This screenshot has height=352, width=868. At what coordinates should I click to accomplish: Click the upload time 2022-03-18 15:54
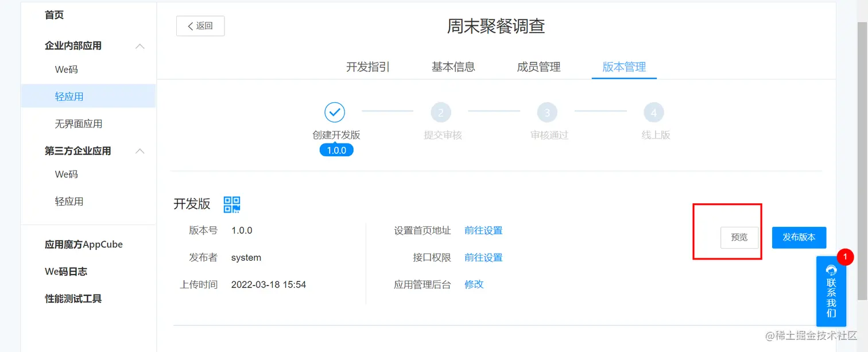pos(269,284)
